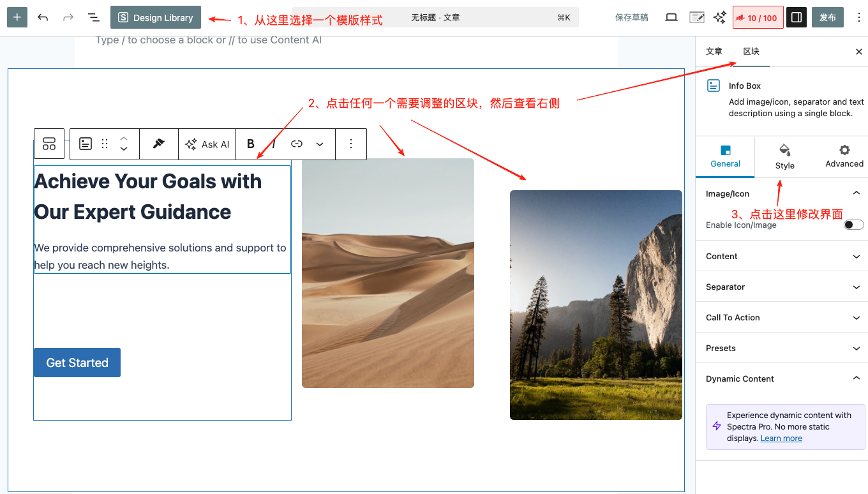Insert a link using the link icon

(297, 144)
